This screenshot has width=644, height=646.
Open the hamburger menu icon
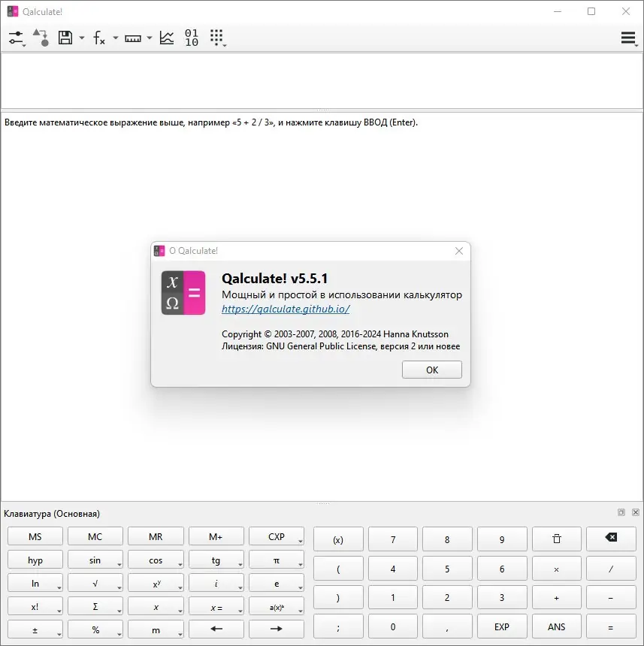pyautogui.click(x=628, y=38)
